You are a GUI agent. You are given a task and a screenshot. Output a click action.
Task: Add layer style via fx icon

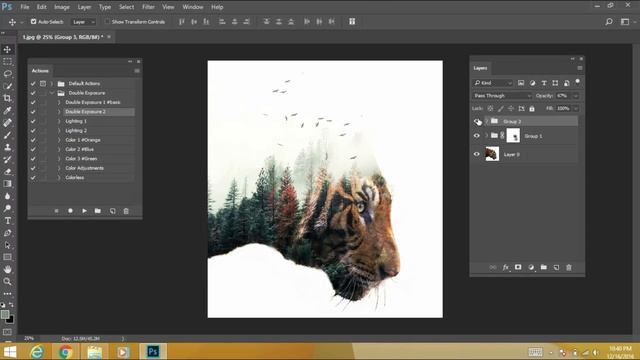tap(505, 267)
